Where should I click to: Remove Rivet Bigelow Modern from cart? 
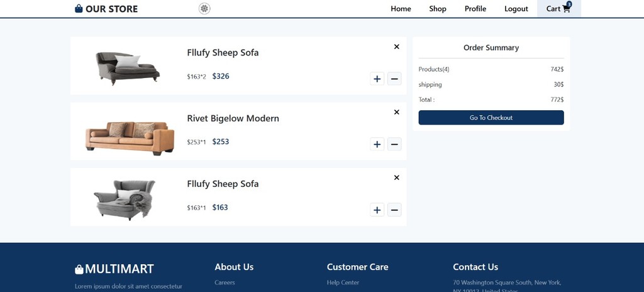pos(397,112)
